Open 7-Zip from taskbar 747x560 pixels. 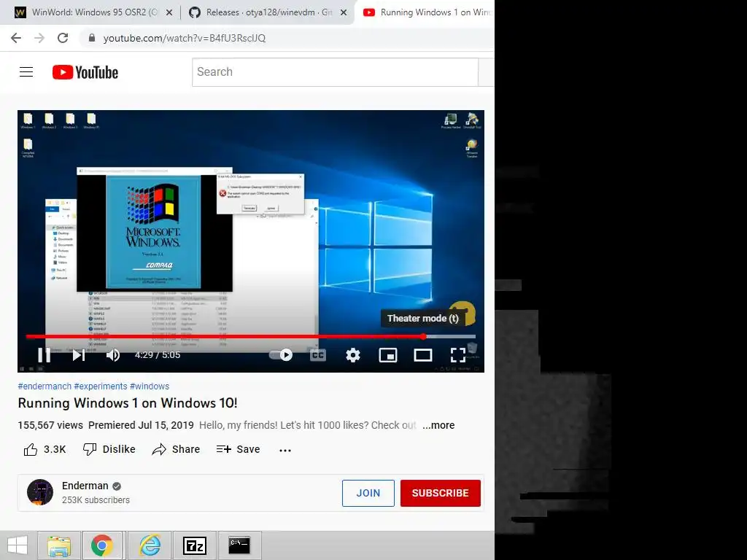click(195, 545)
